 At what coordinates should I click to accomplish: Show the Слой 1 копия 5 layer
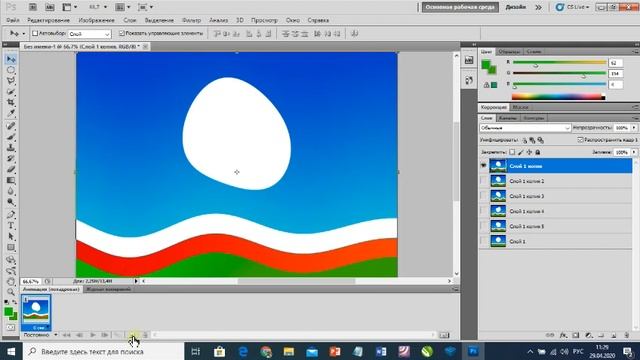(x=484, y=226)
